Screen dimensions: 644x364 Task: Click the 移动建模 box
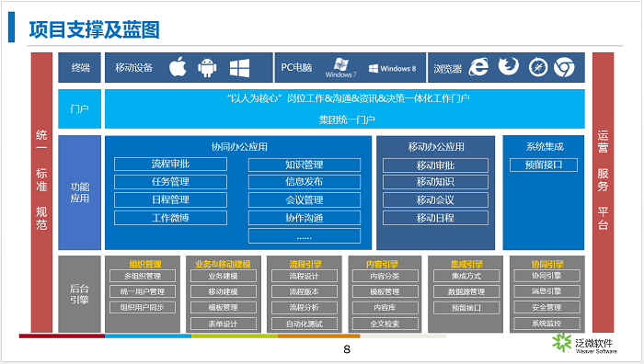pos(223,291)
